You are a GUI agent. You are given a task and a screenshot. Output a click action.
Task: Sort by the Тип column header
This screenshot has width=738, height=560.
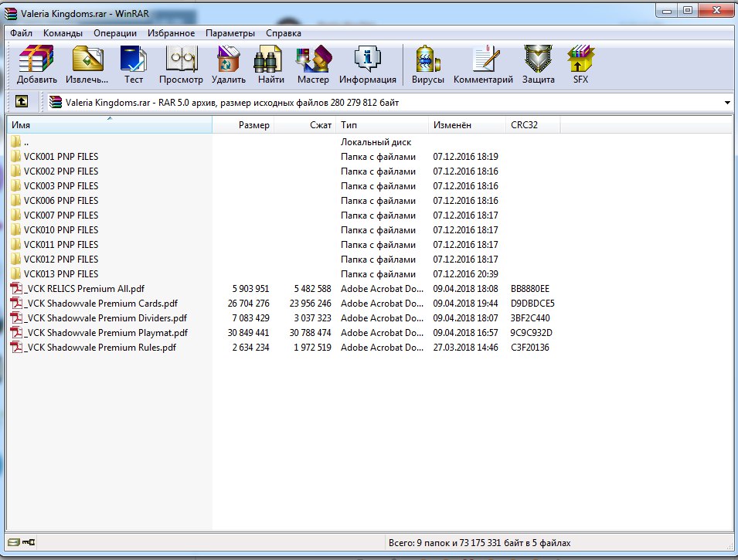[382, 124]
